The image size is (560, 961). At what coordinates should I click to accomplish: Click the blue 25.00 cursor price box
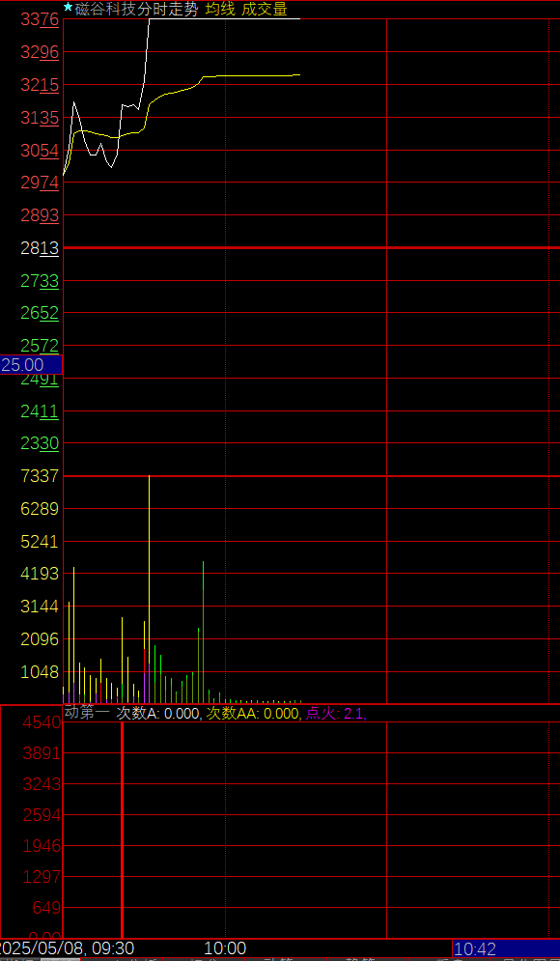31,365
